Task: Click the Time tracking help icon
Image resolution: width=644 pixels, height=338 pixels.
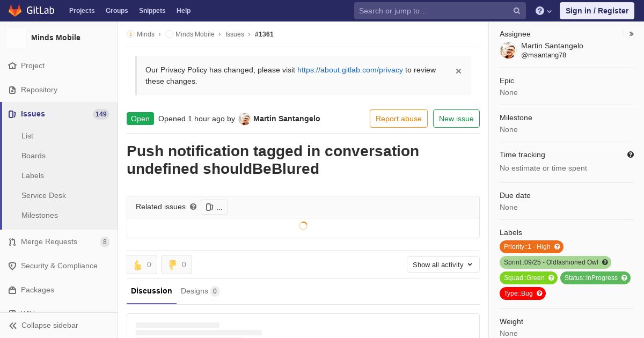Action: [631, 155]
